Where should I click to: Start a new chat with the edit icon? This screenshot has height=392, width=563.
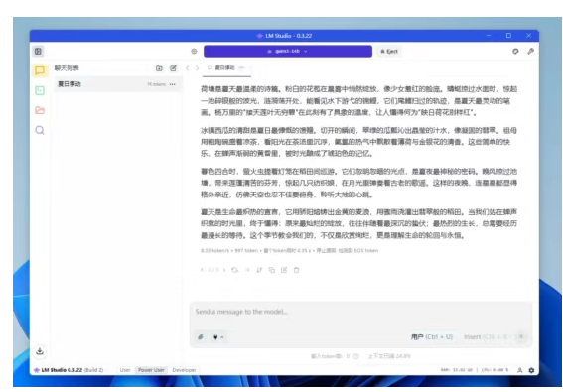(173, 68)
